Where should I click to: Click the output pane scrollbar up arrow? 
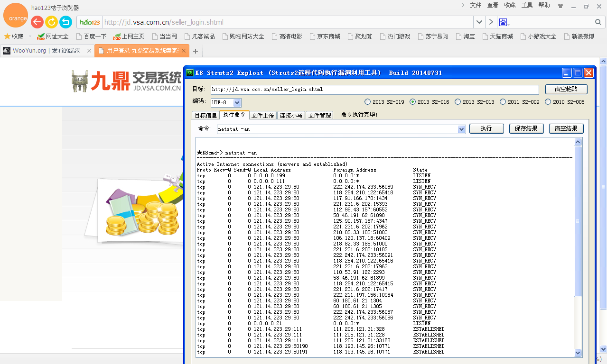click(578, 142)
